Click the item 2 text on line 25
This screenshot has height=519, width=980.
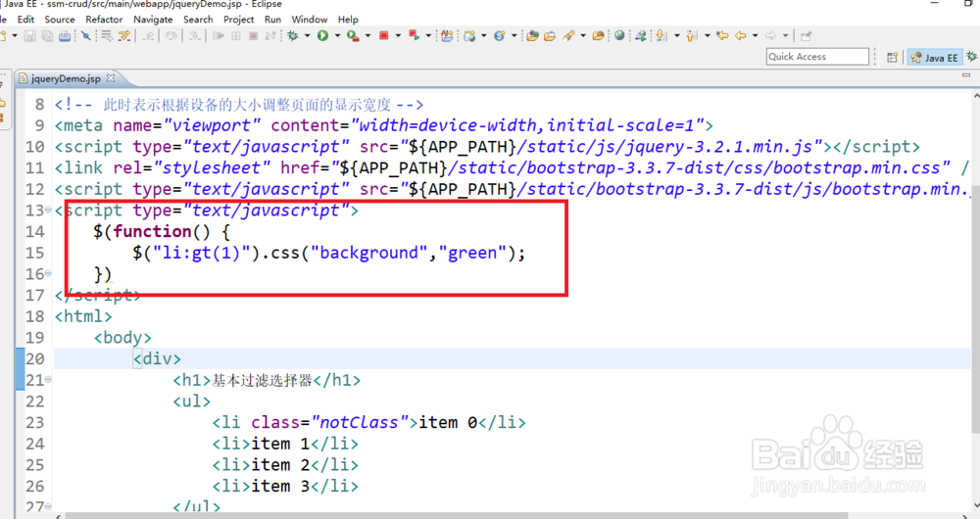[x=280, y=465]
